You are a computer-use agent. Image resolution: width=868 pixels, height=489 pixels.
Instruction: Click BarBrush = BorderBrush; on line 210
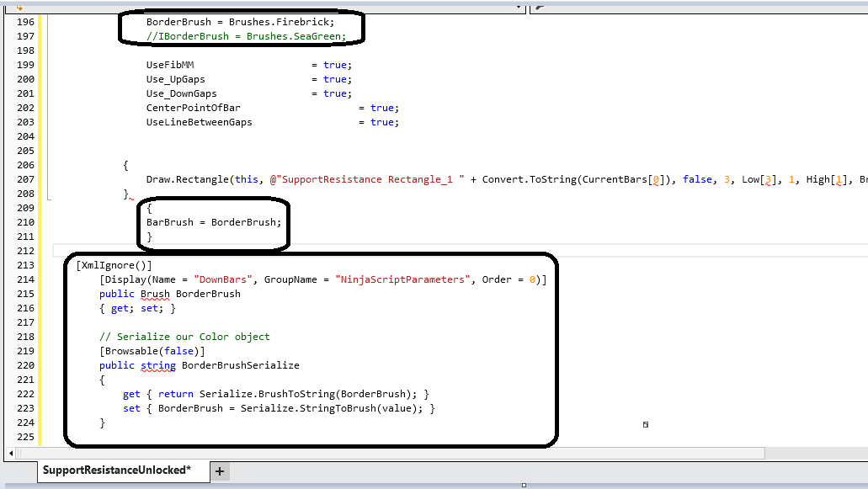[x=214, y=222]
